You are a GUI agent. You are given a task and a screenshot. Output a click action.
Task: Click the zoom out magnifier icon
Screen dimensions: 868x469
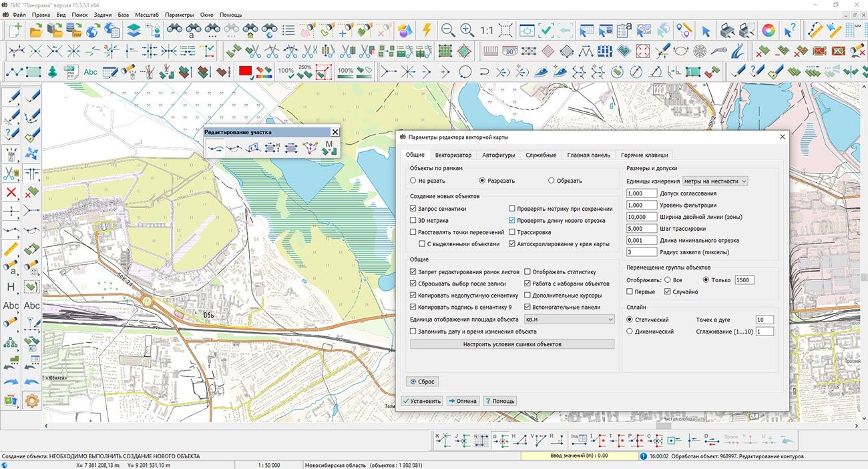(x=447, y=31)
